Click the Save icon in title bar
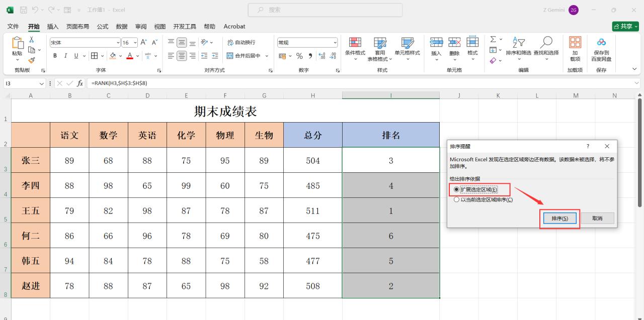The height and width of the screenshot is (320, 644). tap(24, 10)
